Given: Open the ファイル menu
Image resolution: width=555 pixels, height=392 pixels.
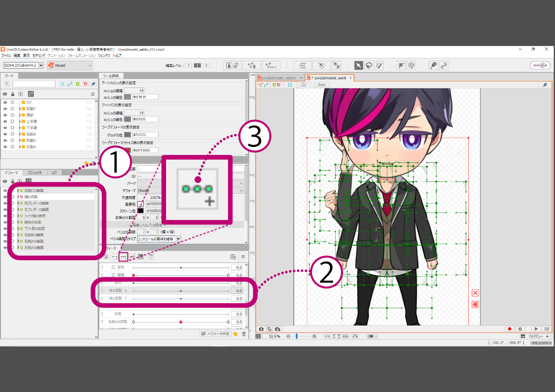Looking at the screenshot, I should click(x=6, y=55).
